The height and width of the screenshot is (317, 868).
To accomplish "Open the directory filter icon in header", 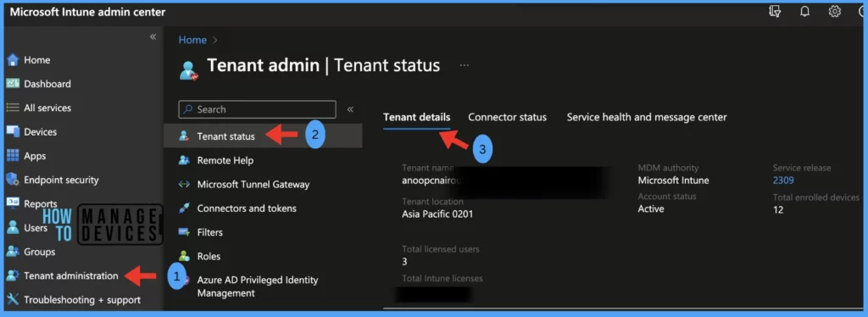I will (x=775, y=12).
